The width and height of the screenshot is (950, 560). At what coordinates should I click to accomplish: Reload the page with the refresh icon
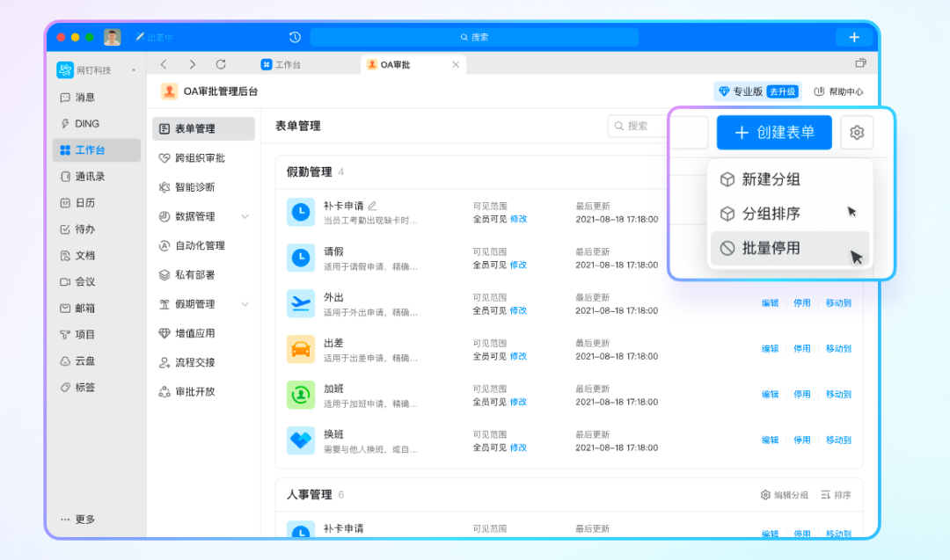221,64
